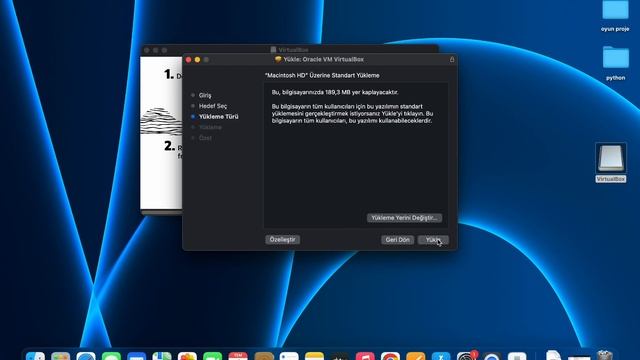Click the background VirtualBox window title bar
Image resolution: width=640 pixels, height=360 pixels.
(x=289, y=49)
